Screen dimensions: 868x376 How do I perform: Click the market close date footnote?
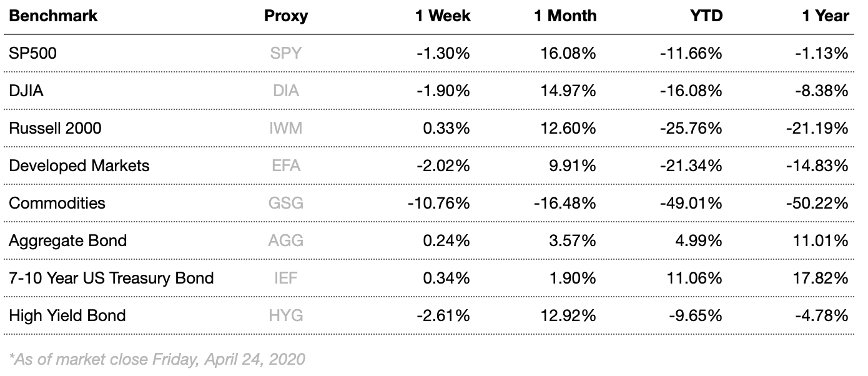click(x=157, y=359)
